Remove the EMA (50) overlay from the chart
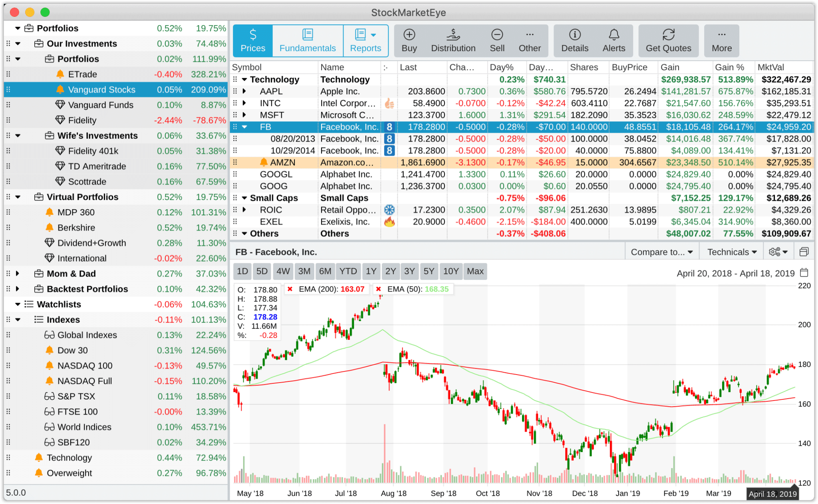The image size is (818, 504). pyautogui.click(x=379, y=289)
